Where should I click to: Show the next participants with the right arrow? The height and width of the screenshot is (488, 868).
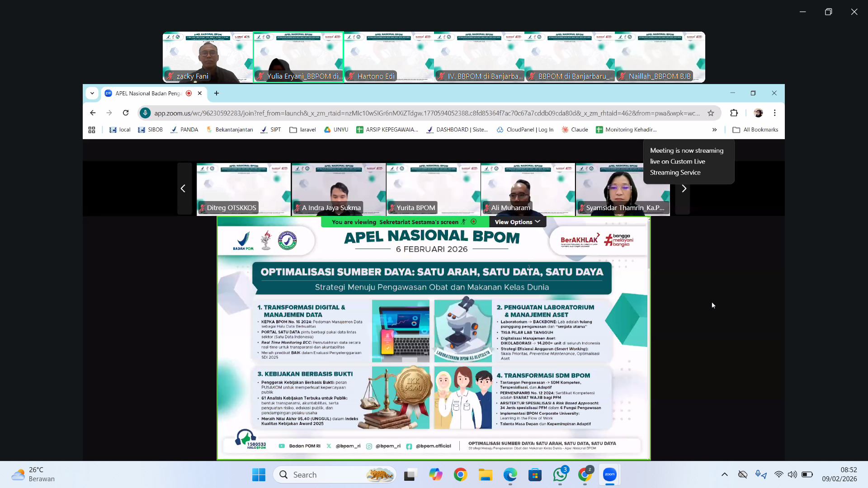coord(684,189)
